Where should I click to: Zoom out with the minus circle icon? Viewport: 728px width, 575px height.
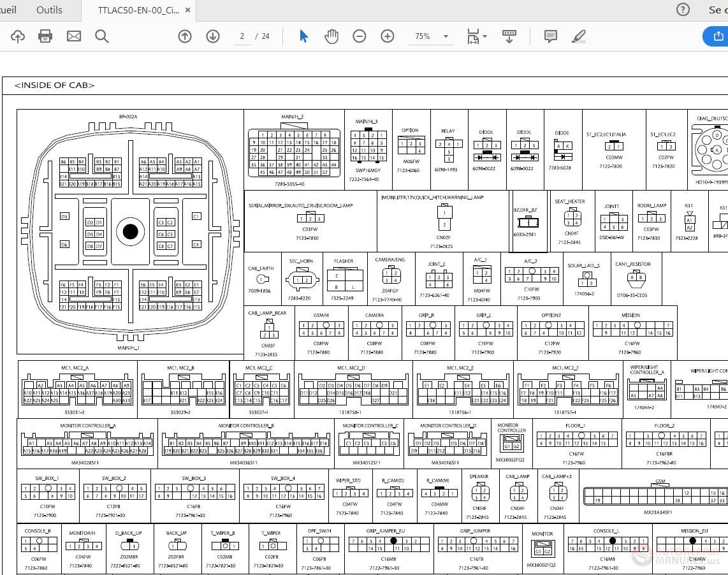(360, 36)
